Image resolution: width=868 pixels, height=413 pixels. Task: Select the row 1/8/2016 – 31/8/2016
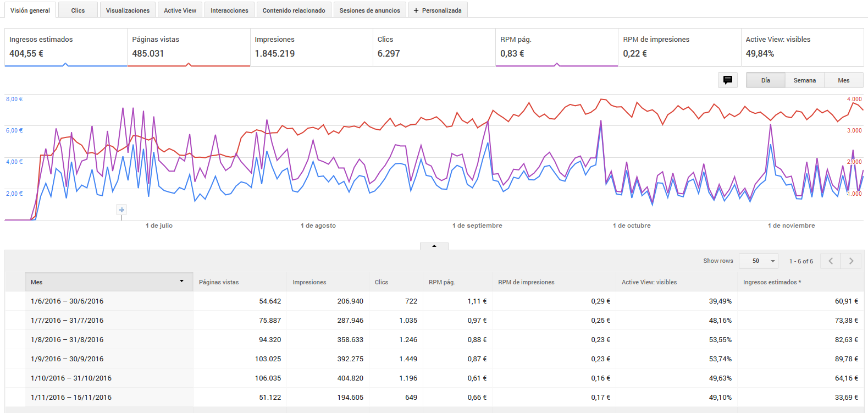[x=434, y=339]
